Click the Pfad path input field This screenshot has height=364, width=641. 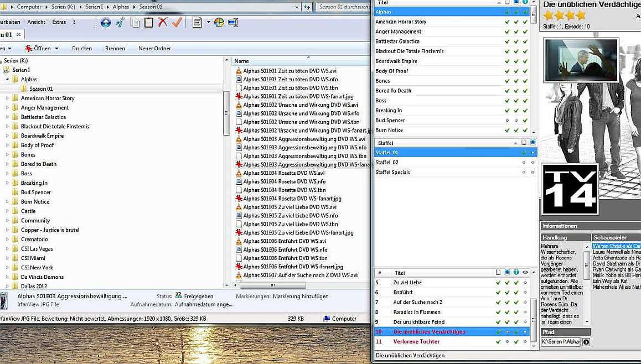coord(561,342)
